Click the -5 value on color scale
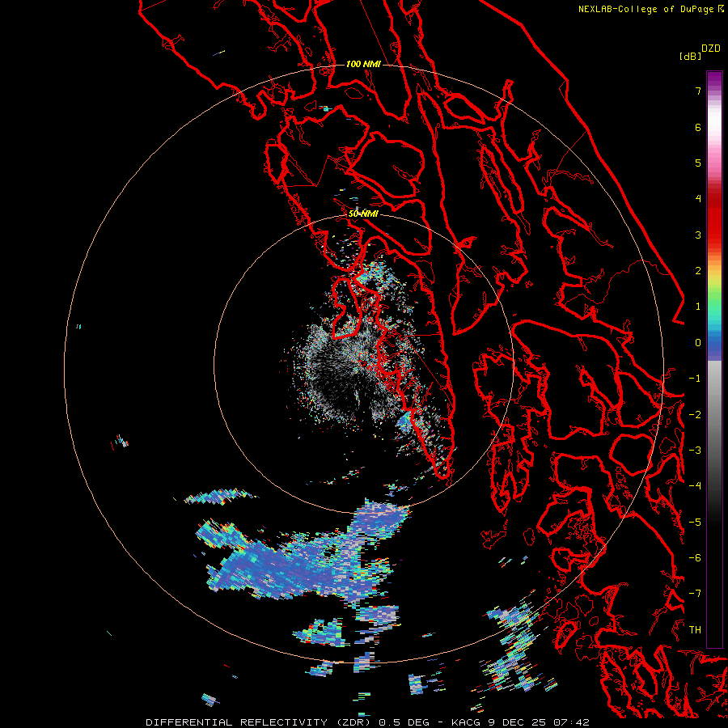 coord(695,523)
